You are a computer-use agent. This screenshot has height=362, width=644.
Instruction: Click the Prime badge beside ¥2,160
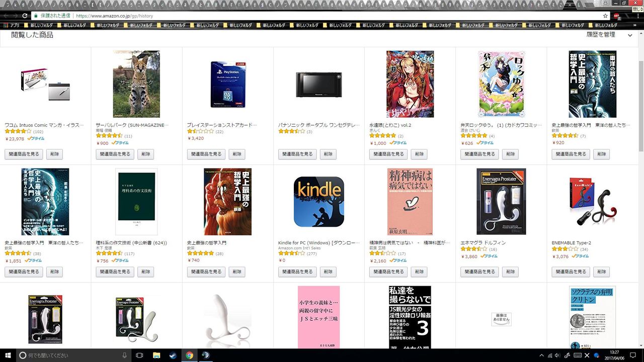point(397,260)
